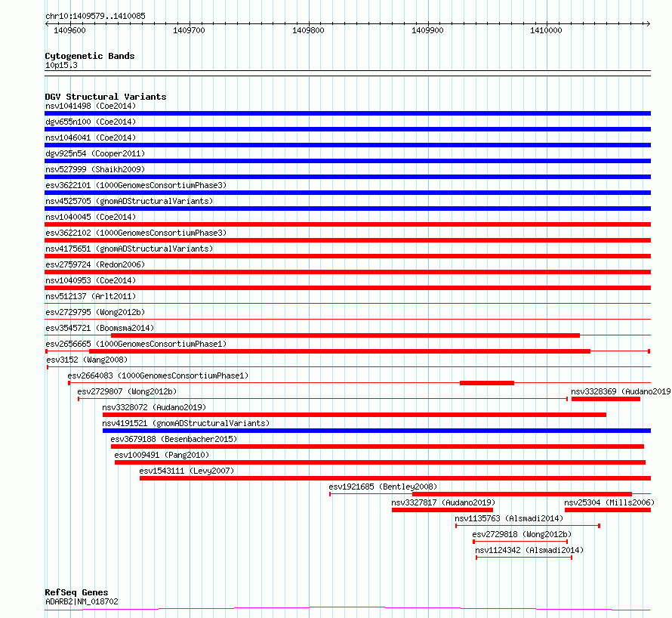
Task: Open variant dgv655n100 (Coe2014)
Action: coord(91,122)
